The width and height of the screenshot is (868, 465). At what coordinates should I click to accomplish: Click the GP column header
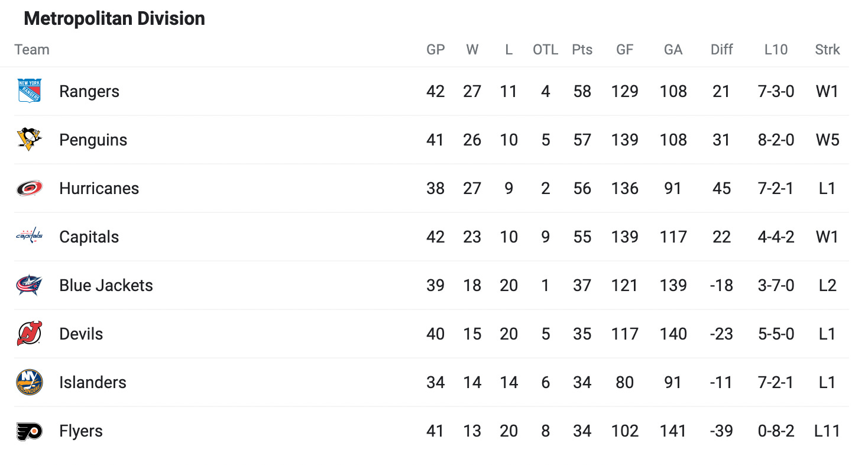[x=436, y=50]
